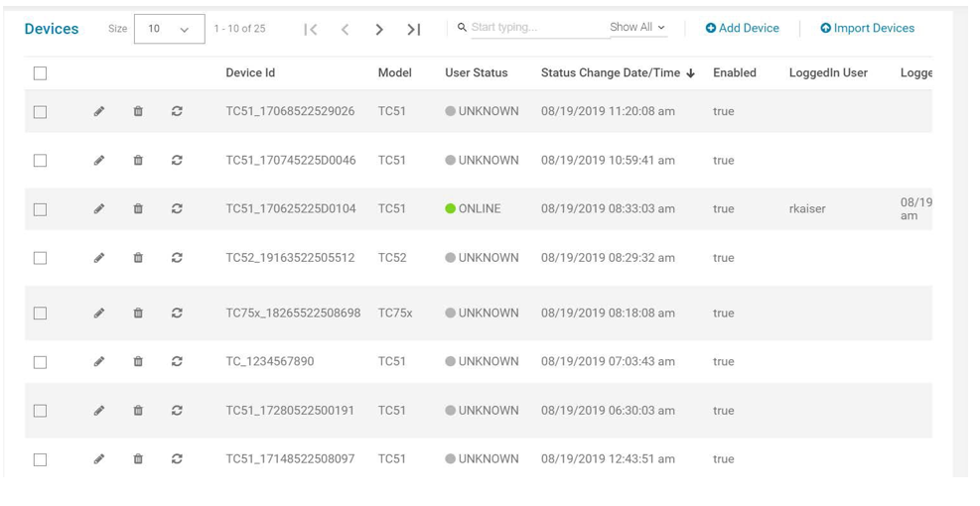Click the edit pencil for TC51_17068522529026
The image size is (980, 506).
pos(99,112)
